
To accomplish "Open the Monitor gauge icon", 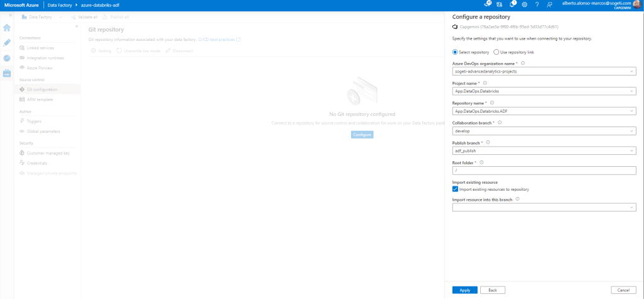I will click(7, 58).
